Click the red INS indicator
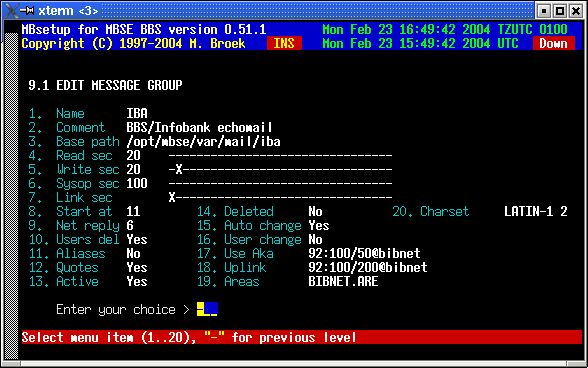Viewport: 588px width, 368px height. tap(284, 44)
